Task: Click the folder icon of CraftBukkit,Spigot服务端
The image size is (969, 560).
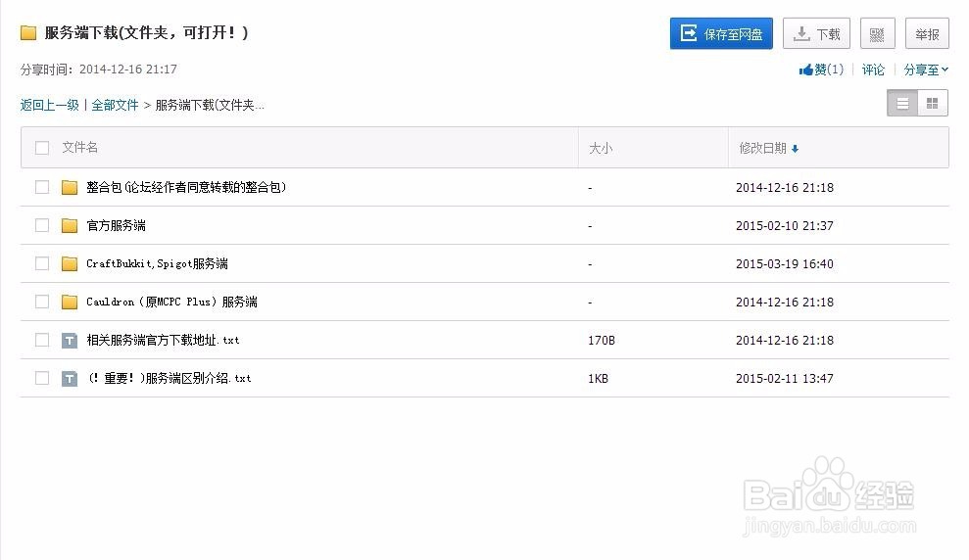Action: 70,263
